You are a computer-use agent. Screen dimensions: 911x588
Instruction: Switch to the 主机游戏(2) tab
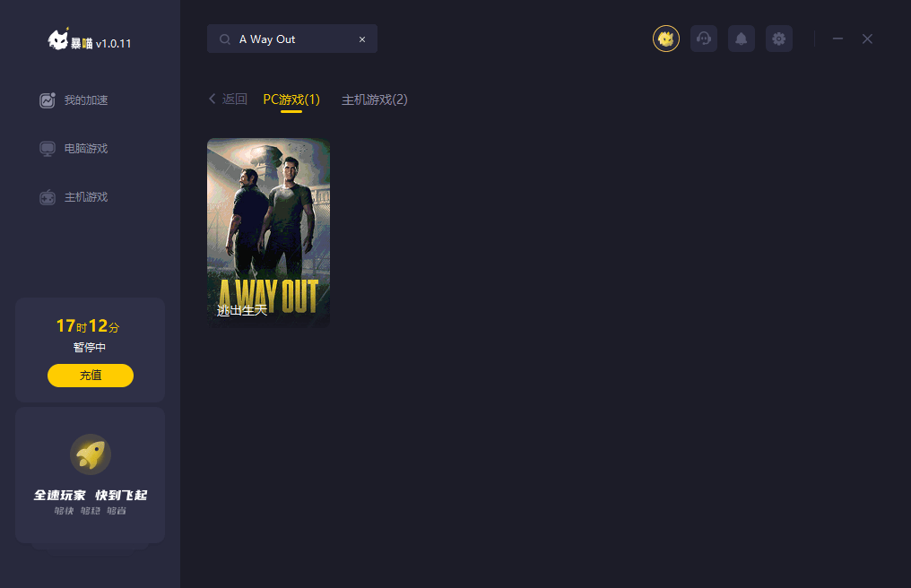[375, 99]
